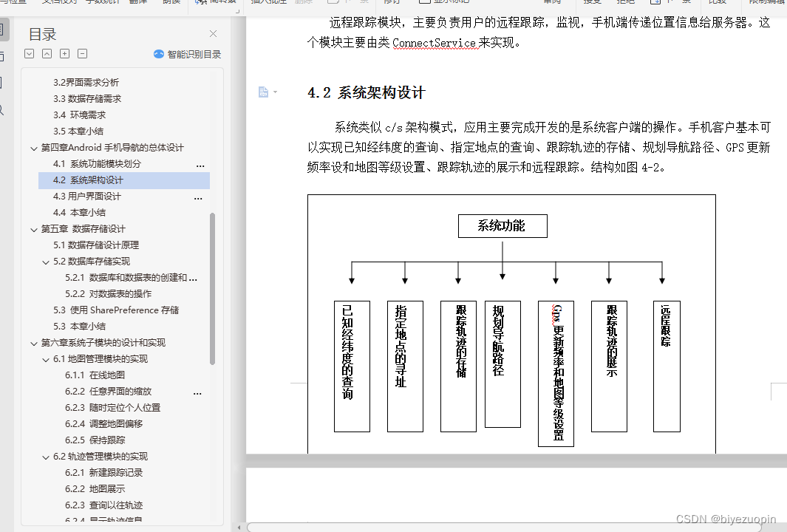Select the 系统功能 box in diagram
This screenshot has width=787, height=532.
tap(502, 226)
